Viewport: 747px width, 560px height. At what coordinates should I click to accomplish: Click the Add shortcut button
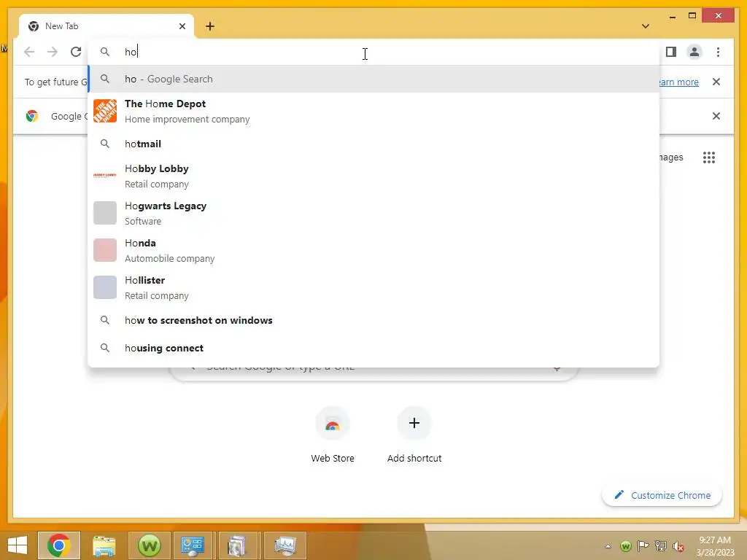pyautogui.click(x=414, y=436)
